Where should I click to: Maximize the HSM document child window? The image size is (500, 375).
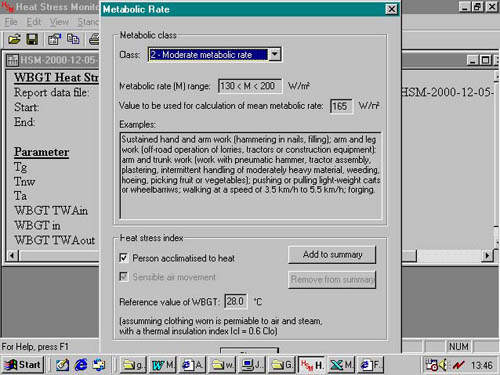pyautogui.click(x=485, y=60)
